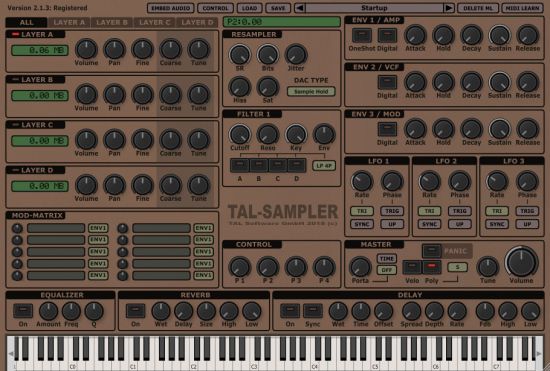This screenshot has width=550, height=371.
Task: Switch to the LAYER B tab
Action: (112, 22)
